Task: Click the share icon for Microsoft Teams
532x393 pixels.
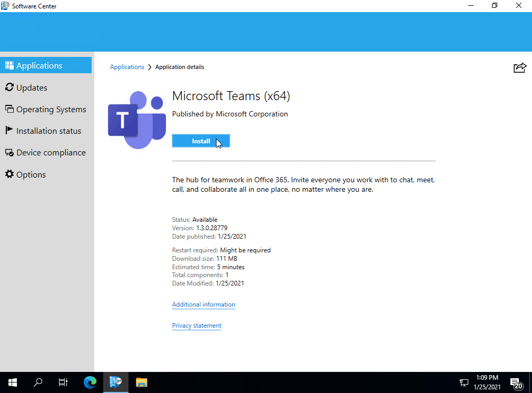Action: [x=520, y=67]
